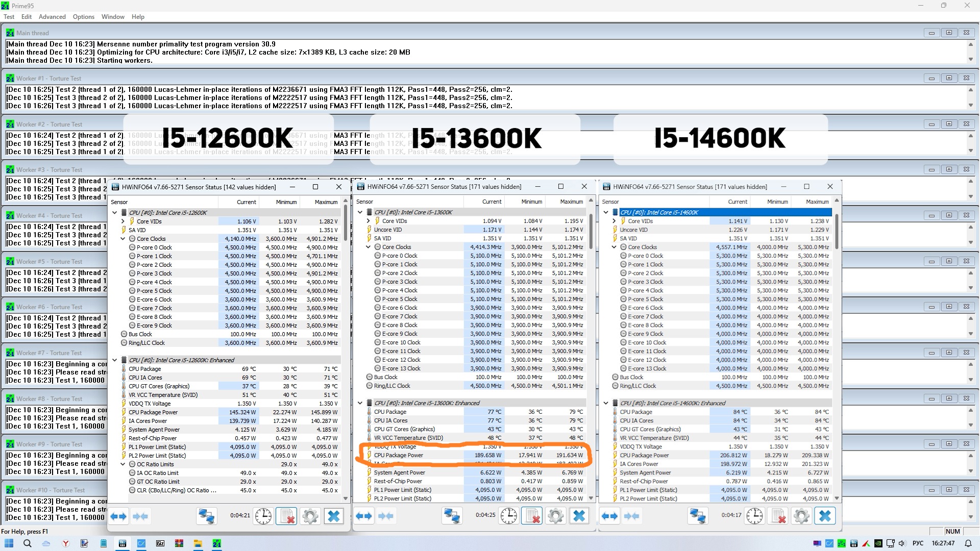Click reset clock icon in i5-13600K HWiNFO window
980x551 pixels.
pyautogui.click(x=509, y=516)
